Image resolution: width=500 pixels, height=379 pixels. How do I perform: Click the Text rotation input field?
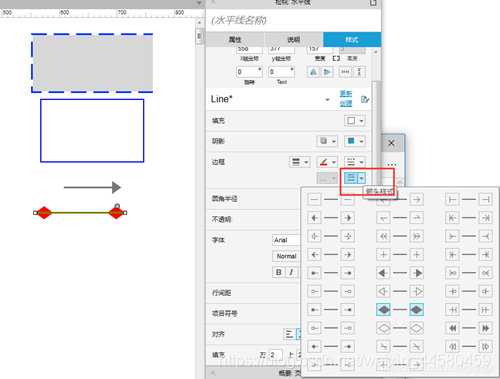[x=281, y=72]
